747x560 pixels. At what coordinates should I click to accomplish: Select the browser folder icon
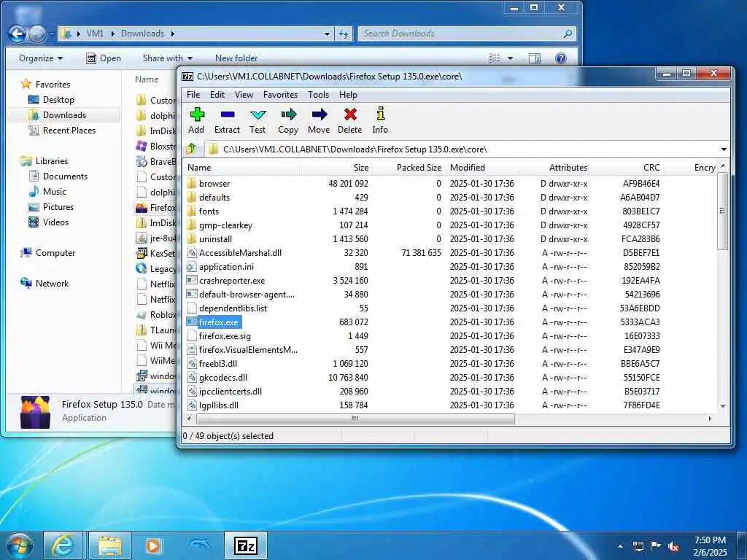click(x=192, y=183)
